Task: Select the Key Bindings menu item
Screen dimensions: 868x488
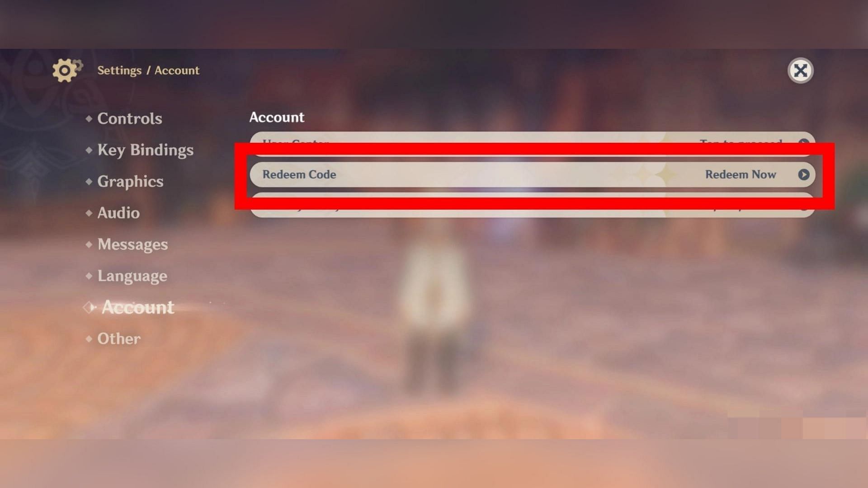Action: (145, 150)
